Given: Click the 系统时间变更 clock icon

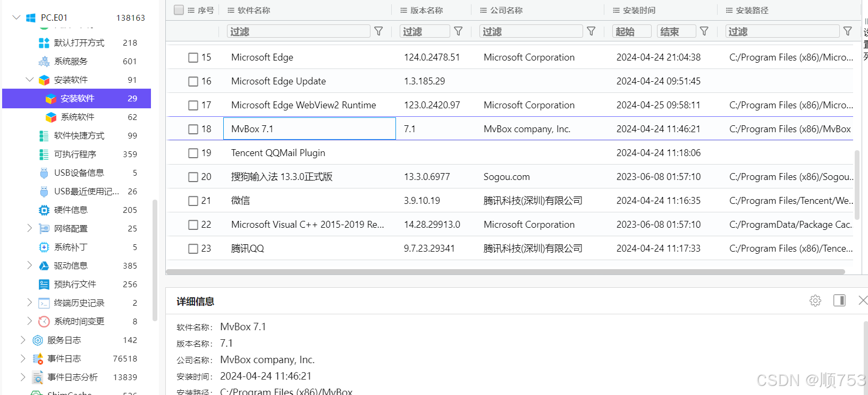Looking at the screenshot, I should [44, 322].
